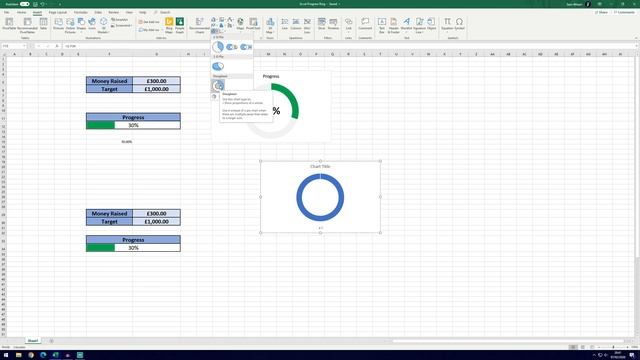This screenshot has height=360, width=640.
Task: Open the 3D Models dropdown
Action: point(103,25)
